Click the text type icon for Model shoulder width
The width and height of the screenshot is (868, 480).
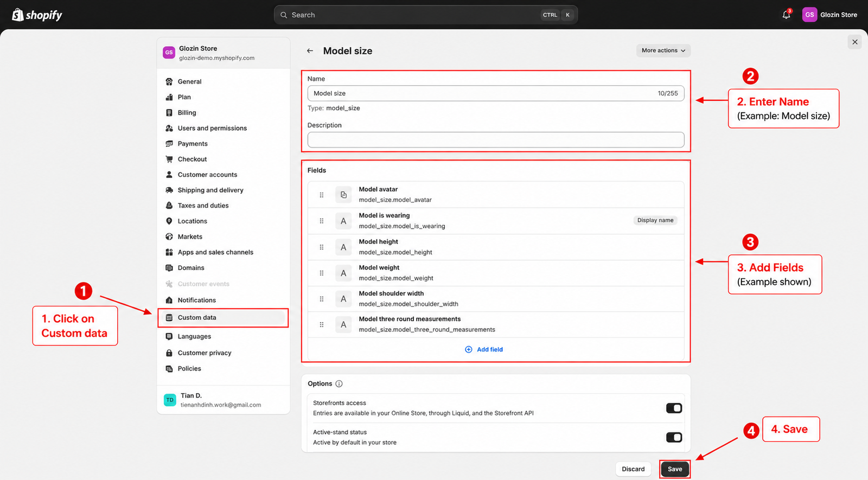[343, 299]
